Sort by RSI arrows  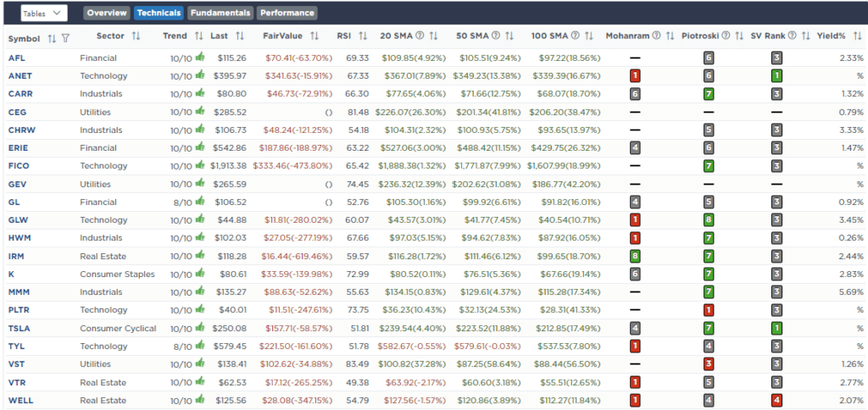click(x=363, y=36)
